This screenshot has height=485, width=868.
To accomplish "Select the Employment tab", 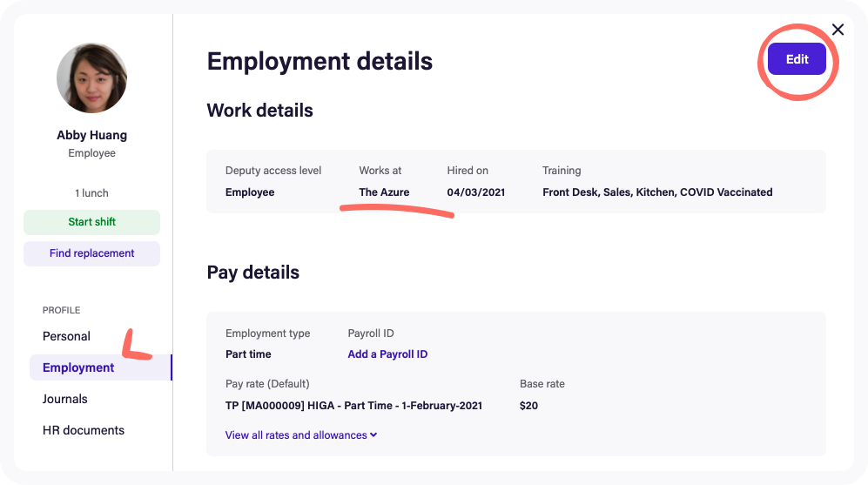I will point(78,367).
